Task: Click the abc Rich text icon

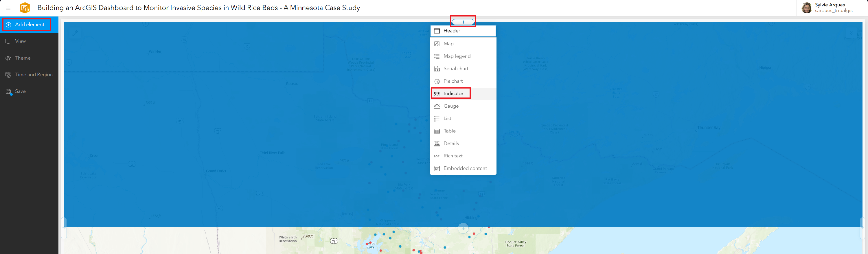Action: [437, 156]
